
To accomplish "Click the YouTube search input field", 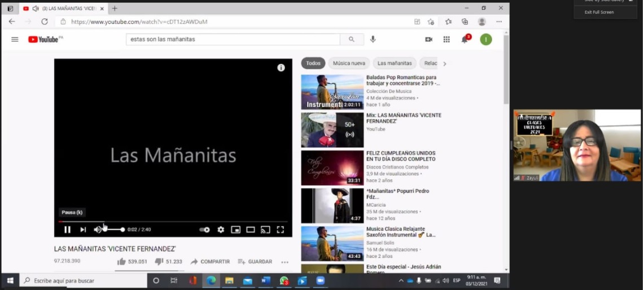I will [233, 39].
